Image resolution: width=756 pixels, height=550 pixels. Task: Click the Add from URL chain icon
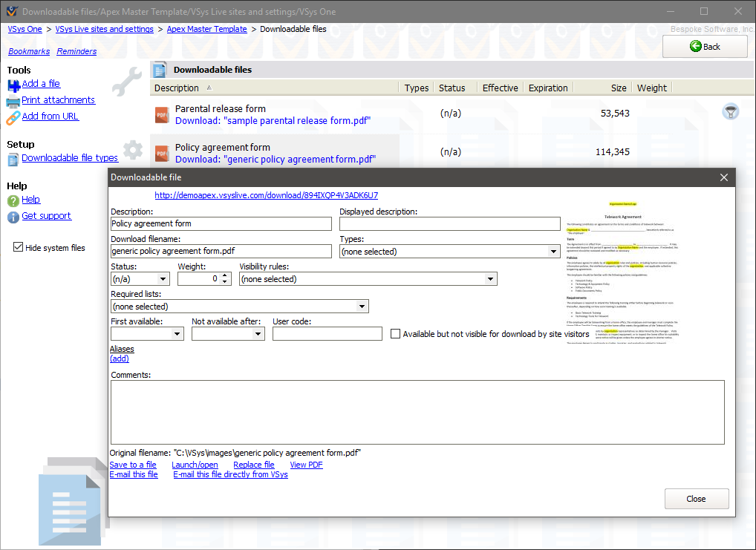pyautogui.click(x=13, y=117)
